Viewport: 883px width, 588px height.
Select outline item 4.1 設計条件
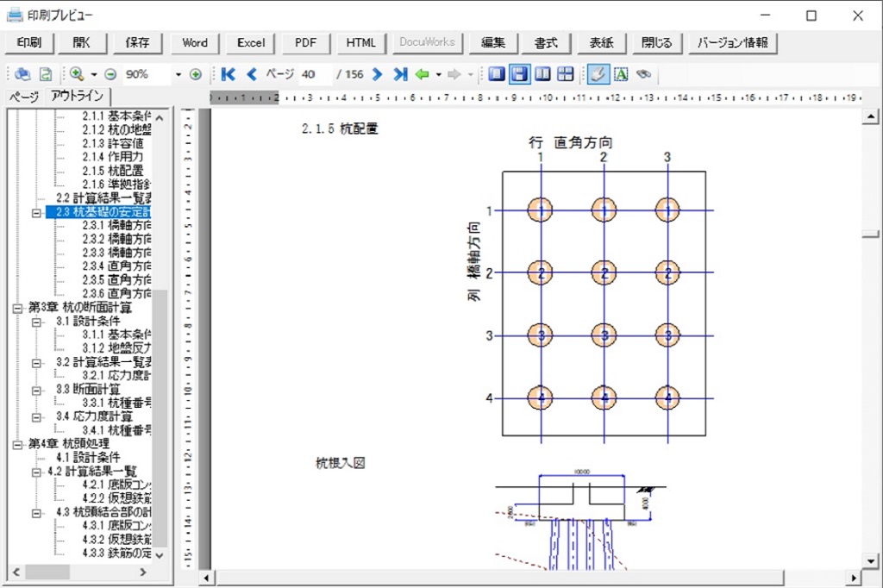88,457
